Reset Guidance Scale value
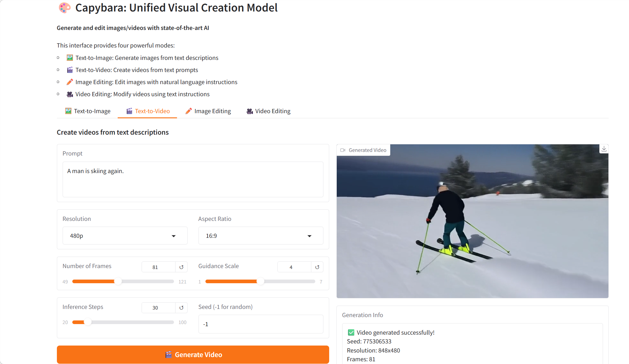 pyautogui.click(x=317, y=267)
